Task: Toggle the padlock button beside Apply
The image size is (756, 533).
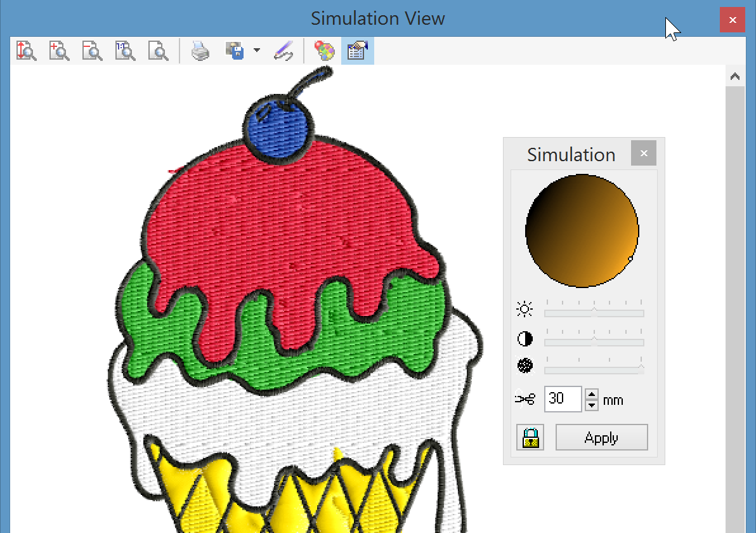Action: click(x=530, y=438)
